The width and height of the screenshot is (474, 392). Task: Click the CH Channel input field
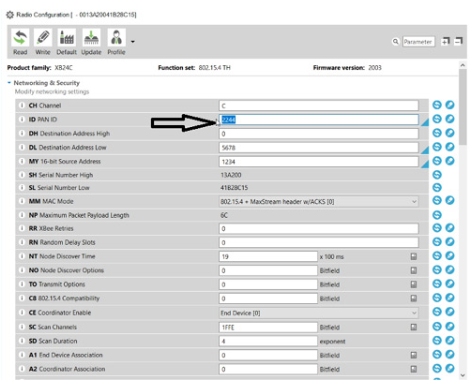[318, 106]
